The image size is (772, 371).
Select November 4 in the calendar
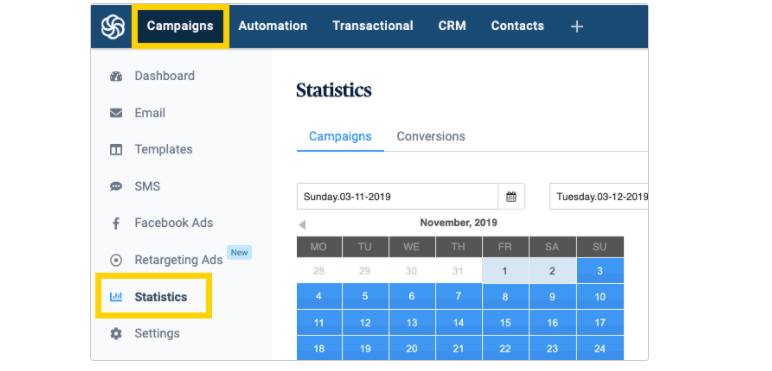pos(319,297)
